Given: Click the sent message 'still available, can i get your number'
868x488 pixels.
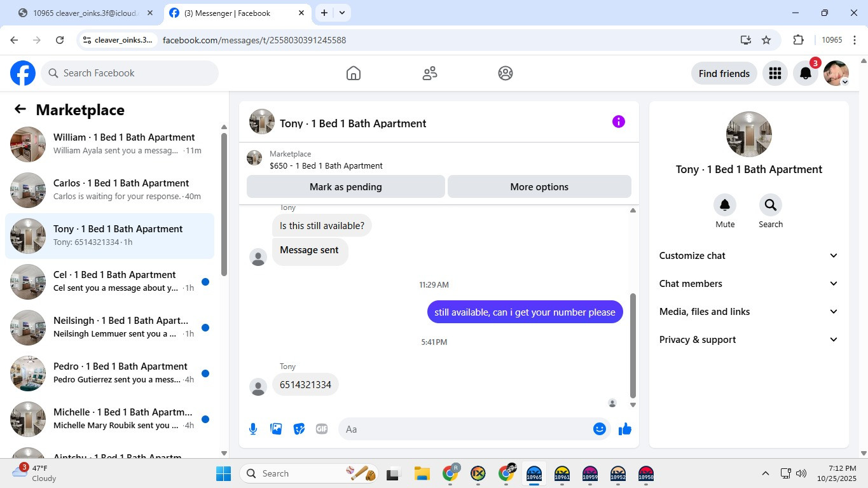Looking at the screenshot, I should pyautogui.click(x=525, y=312).
